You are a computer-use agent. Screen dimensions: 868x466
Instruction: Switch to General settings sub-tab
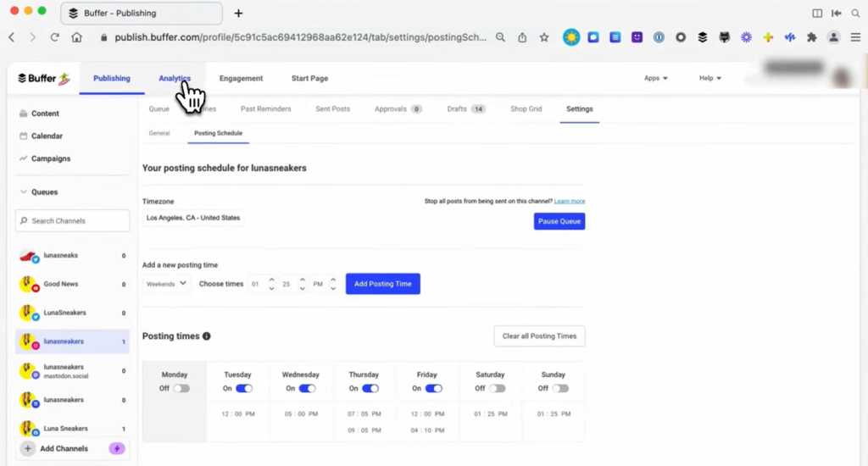click(159, 133)
